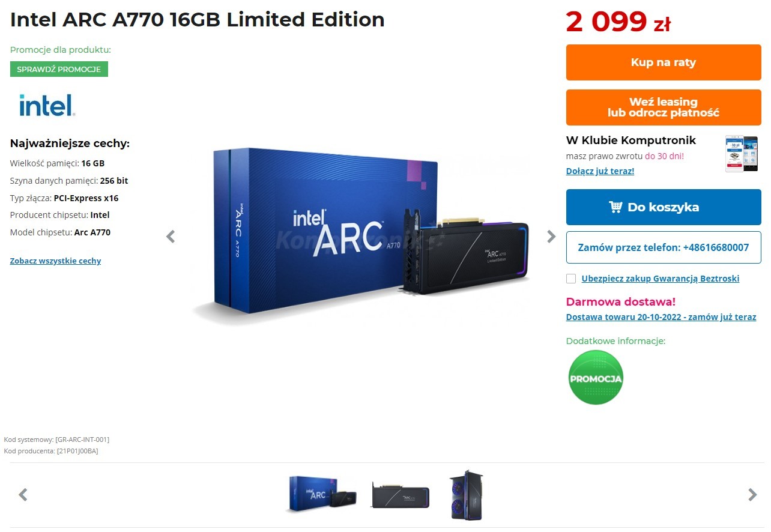Click the left arrow of the thumbnail carousel
The image size is (771, 532).
[x=22, y=494]
